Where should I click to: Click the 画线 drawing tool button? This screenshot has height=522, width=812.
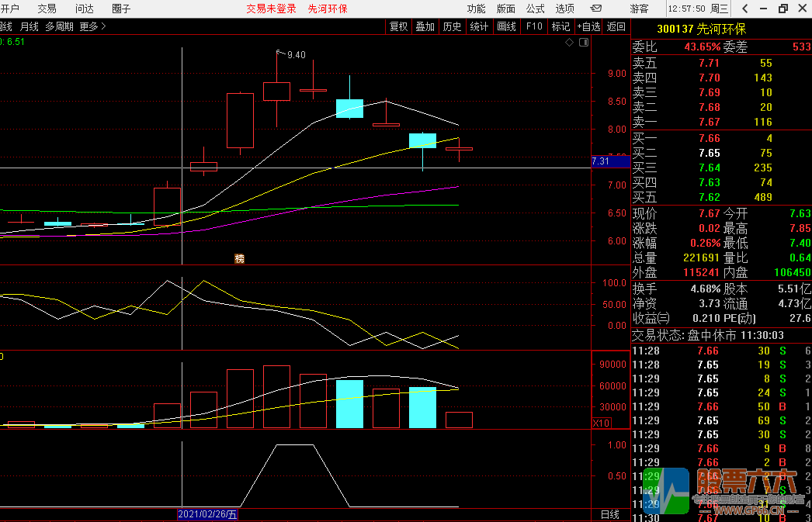click(x=506, y=26)
